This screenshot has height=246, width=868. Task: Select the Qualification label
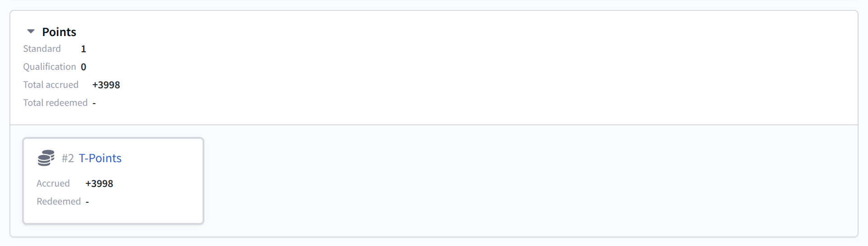coord(50,67)
